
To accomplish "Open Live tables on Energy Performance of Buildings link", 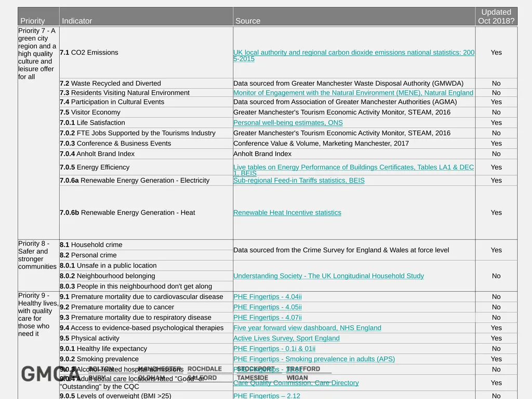I will [353, 170].
